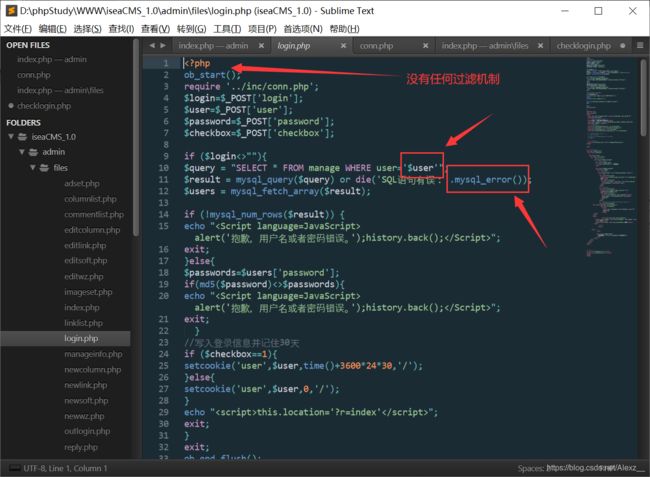
Task: Open outlogin.php in the sidebar
Action: (87, 431)
